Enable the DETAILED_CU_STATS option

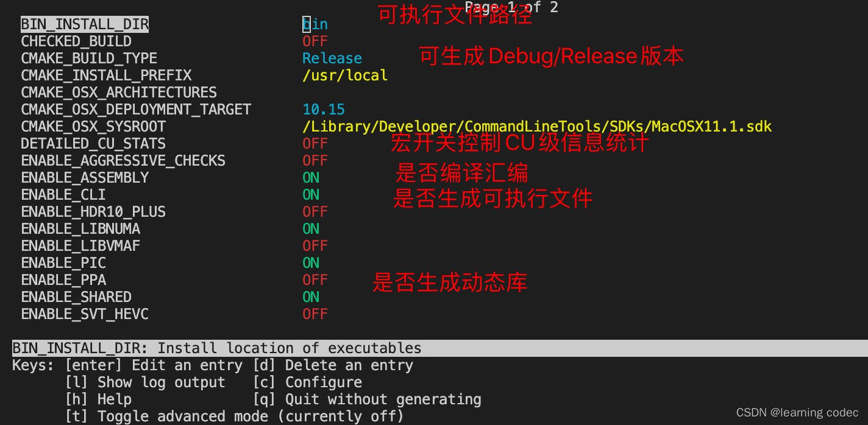tap(315, 143)
